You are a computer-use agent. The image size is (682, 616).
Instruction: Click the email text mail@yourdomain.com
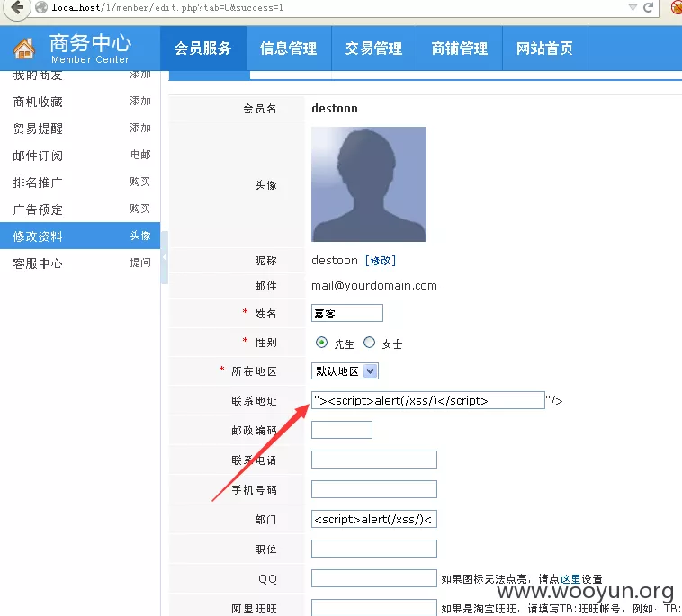[374, 286]
